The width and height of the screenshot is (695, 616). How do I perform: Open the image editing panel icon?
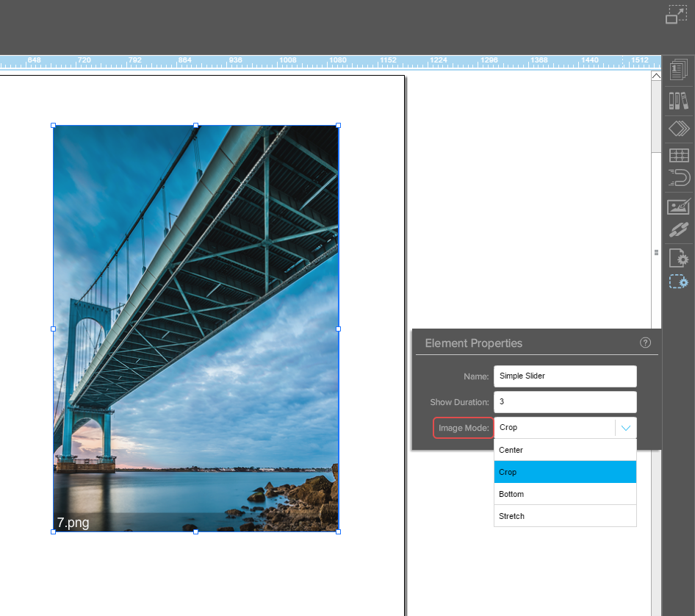(678, 207)
